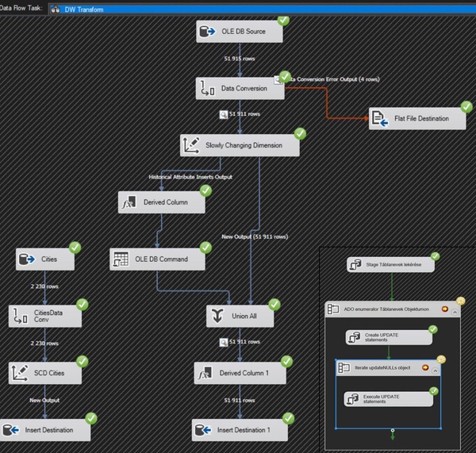
Task: Click the red arrow breakpoint icon on ADO enumerator
Action: pyautogui.click(x=445, y=309)
